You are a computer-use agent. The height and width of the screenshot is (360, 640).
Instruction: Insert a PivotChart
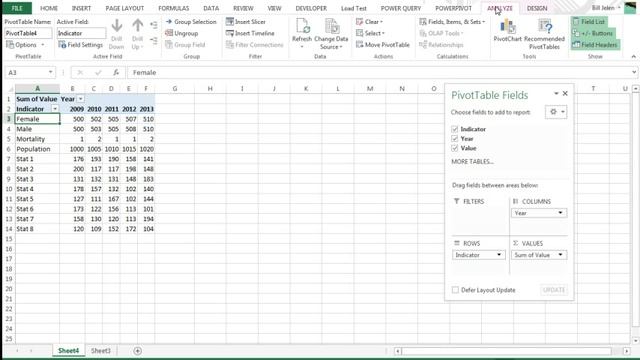[x=507, y=31]
